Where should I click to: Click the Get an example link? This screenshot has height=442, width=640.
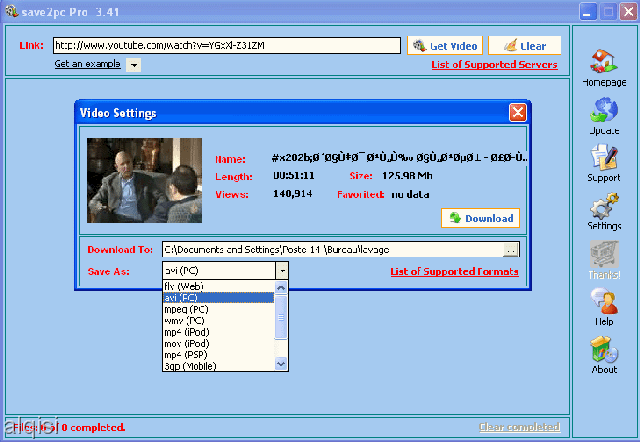tap(87, 64)
